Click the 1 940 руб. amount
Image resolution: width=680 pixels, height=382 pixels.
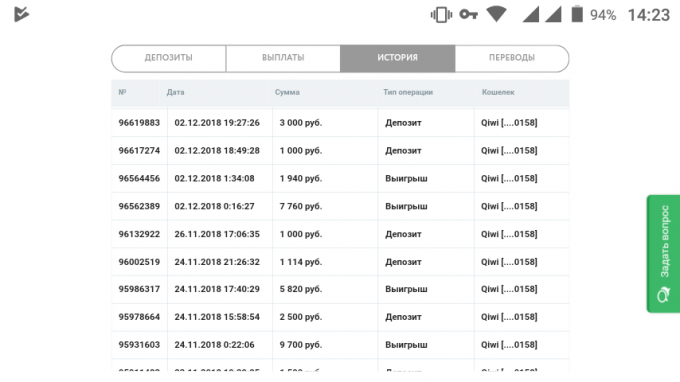pyautogui.click(x=301, y=178)
